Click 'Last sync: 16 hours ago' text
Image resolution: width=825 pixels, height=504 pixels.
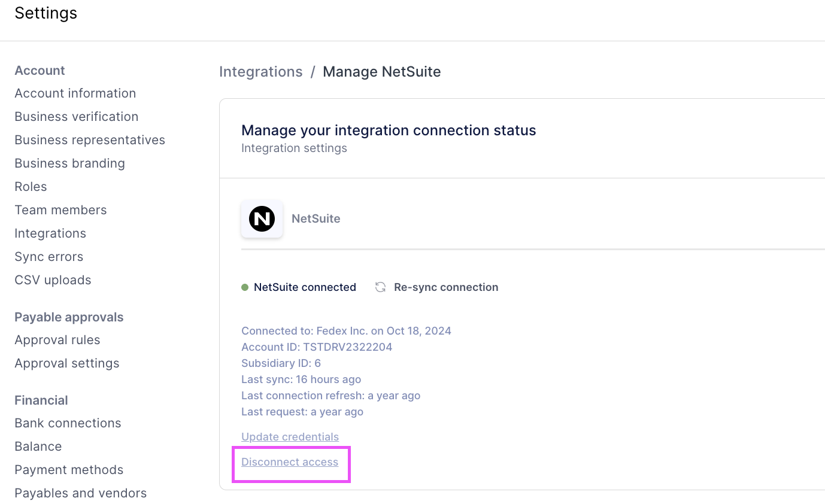[301, 379]
